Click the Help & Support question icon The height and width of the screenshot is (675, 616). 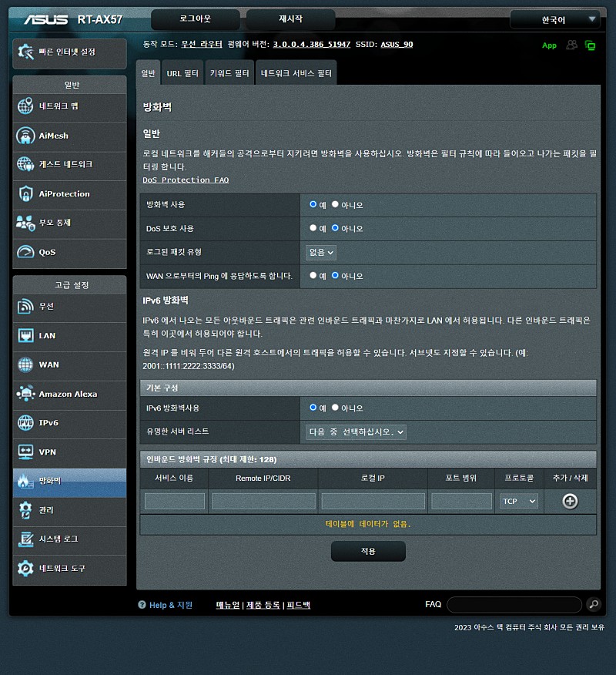142,604
